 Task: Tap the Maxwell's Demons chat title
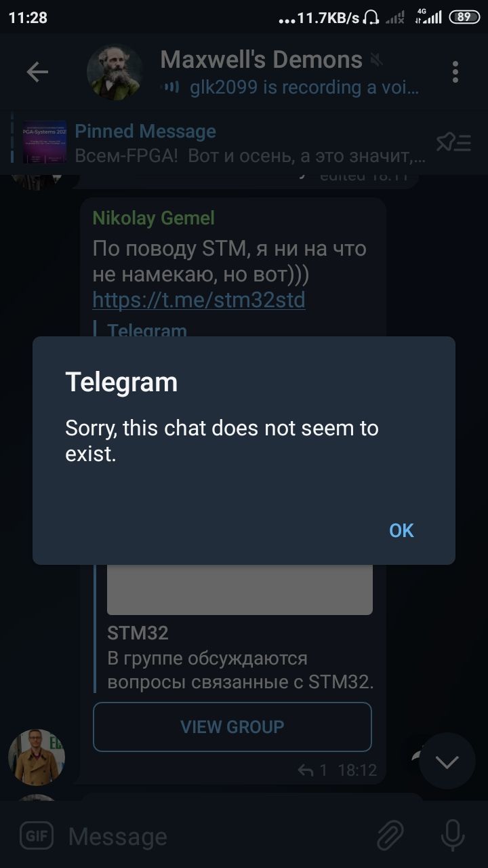pos(262,60)
